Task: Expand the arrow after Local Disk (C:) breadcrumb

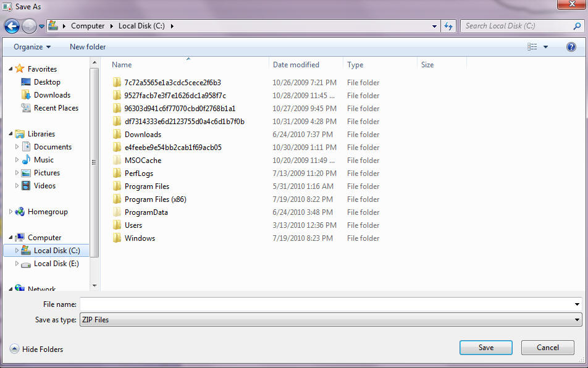Action: (172, 26)
